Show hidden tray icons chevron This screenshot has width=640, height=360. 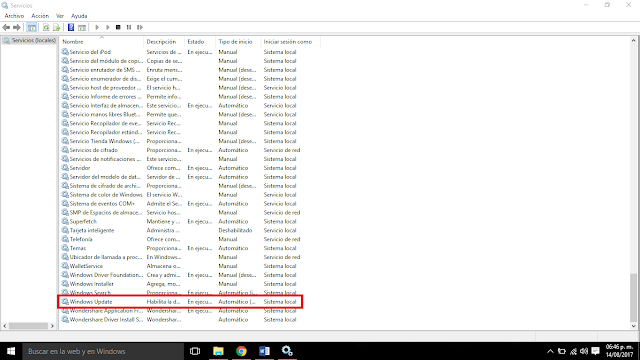pos(550,351)
